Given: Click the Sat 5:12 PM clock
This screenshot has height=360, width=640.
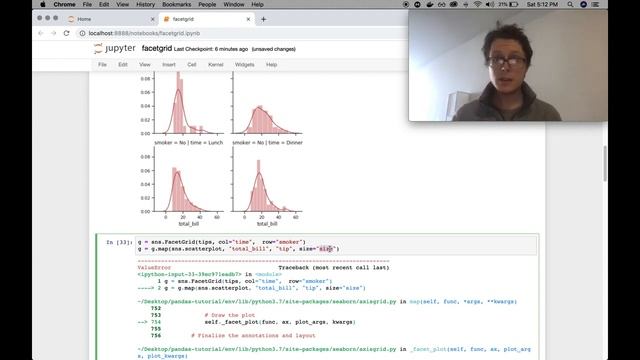Looking at the screenshot, I should pos(542,4).
